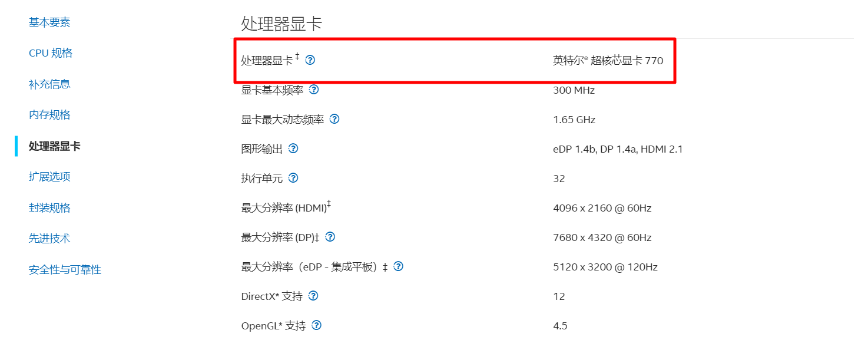
Task: Click help icon next to 最大分辨率 (DP)
Action: [330, 237]
